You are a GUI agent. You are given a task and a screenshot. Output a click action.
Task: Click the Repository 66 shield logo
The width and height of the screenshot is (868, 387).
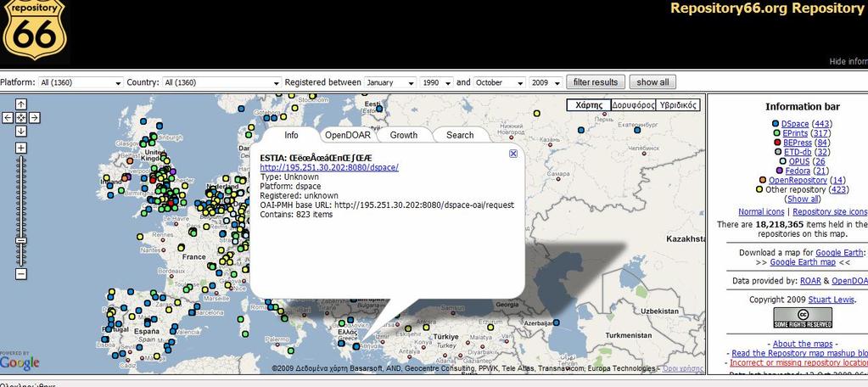point(34,29)
